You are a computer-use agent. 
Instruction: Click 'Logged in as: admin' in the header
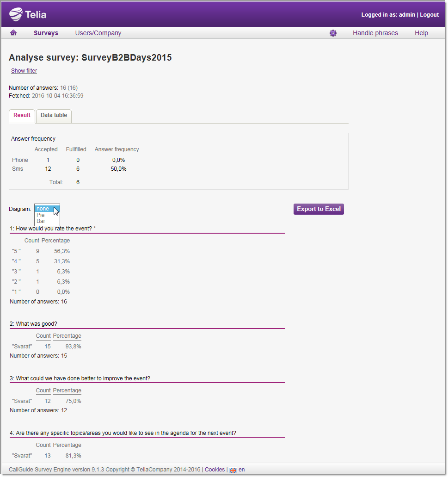[388, 15]
